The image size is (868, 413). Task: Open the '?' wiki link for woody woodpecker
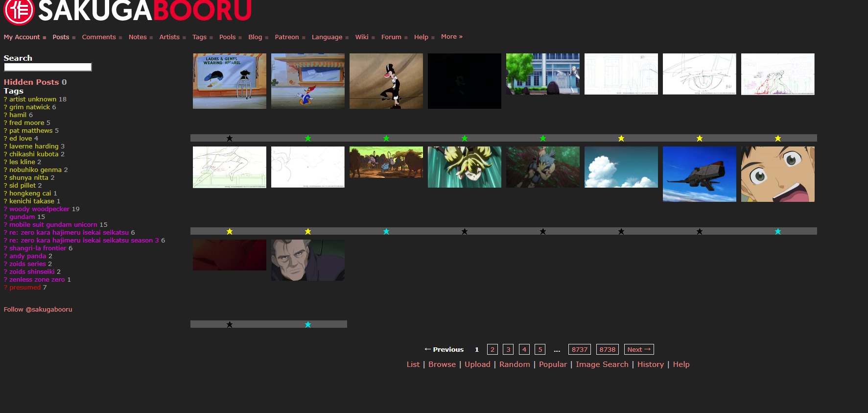pos(5,209)
